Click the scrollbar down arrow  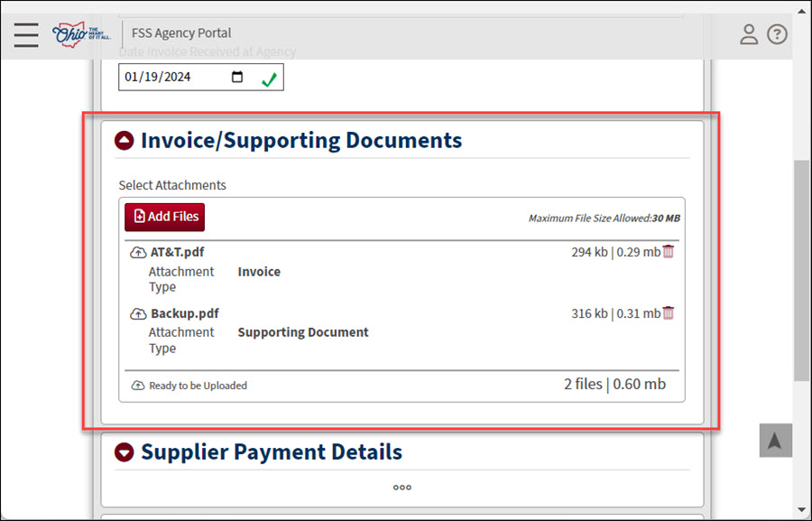(802, 511)
